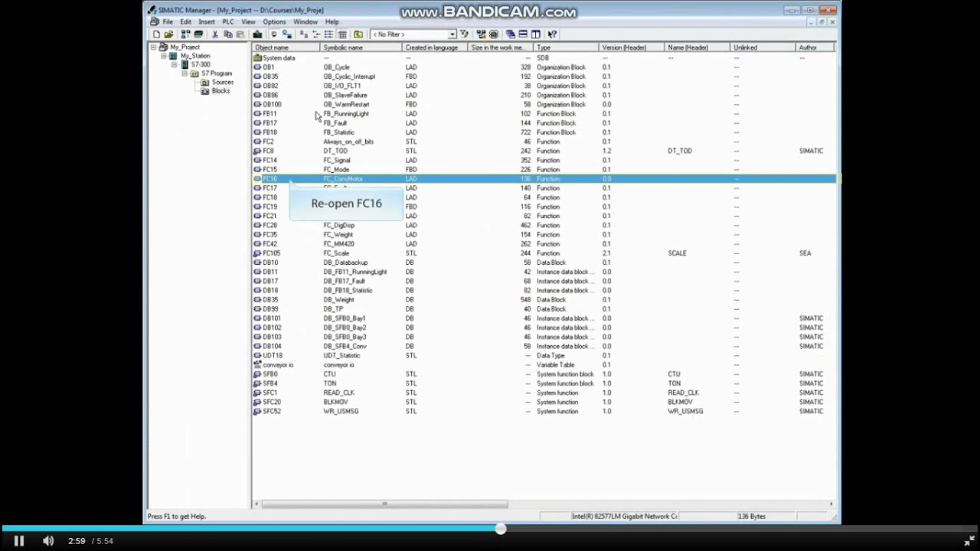Open the Edit menu
This screenshot has width=980, height=551.
[x=185, y=21]
